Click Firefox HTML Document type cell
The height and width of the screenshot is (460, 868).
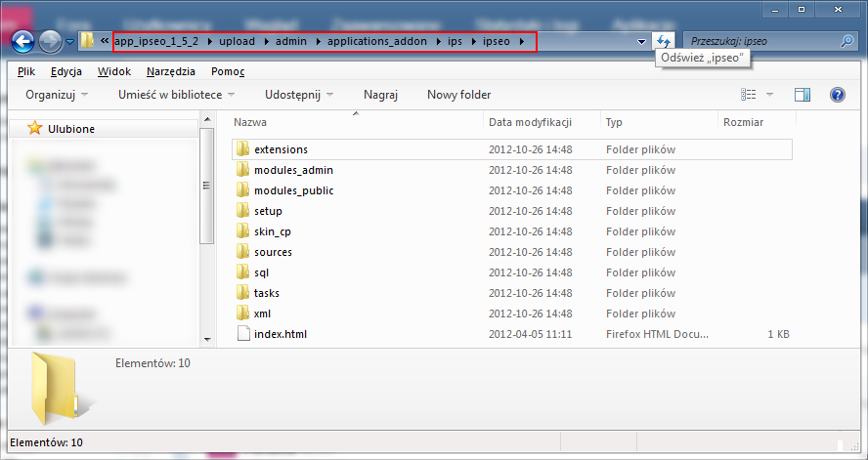pyautogui.click(x=657, y=334)
